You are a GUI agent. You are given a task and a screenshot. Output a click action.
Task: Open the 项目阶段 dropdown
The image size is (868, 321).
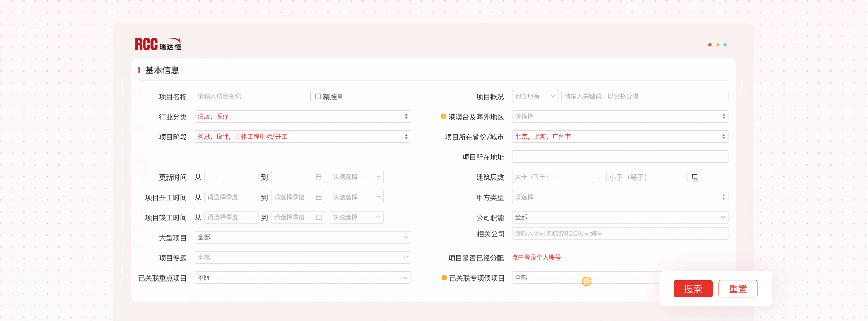302,137
